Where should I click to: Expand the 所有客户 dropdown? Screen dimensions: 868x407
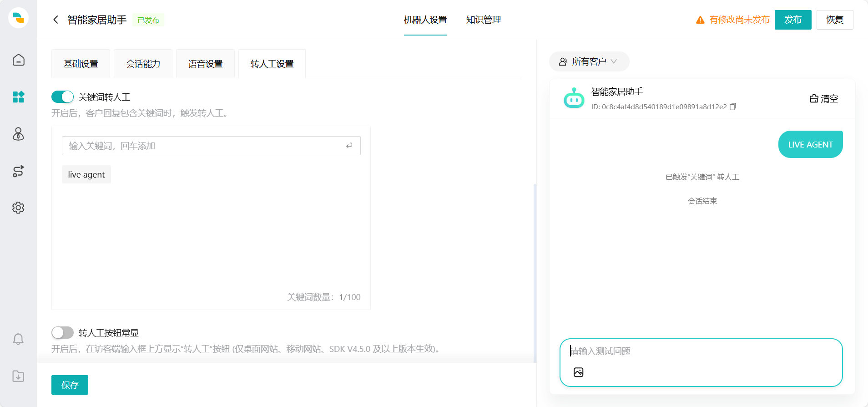pos(589,61)
